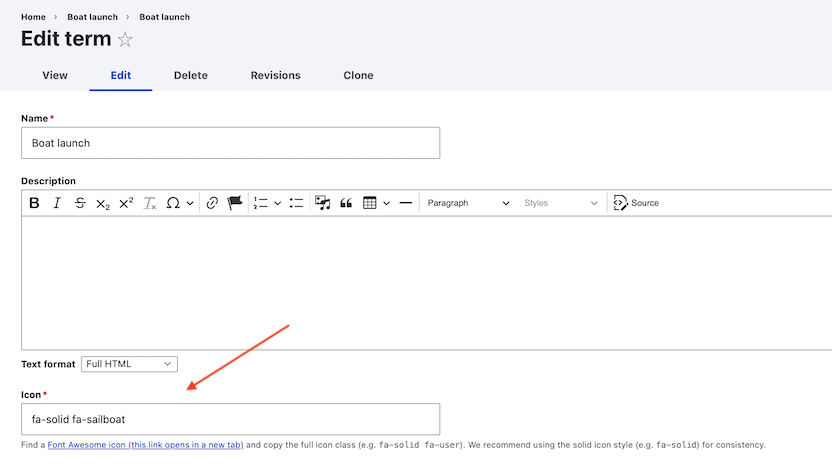Click the flag icon in the toolbar
Screen dimensions: 832x465
[x=235, y=203]
